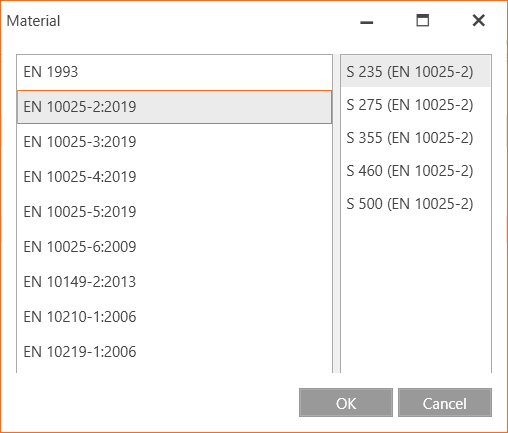Image resolution: width=508 pixels, height=433 pixels.
Task: Pick EN 10210-1:2006 entry
Action: [x=174, y=317]
